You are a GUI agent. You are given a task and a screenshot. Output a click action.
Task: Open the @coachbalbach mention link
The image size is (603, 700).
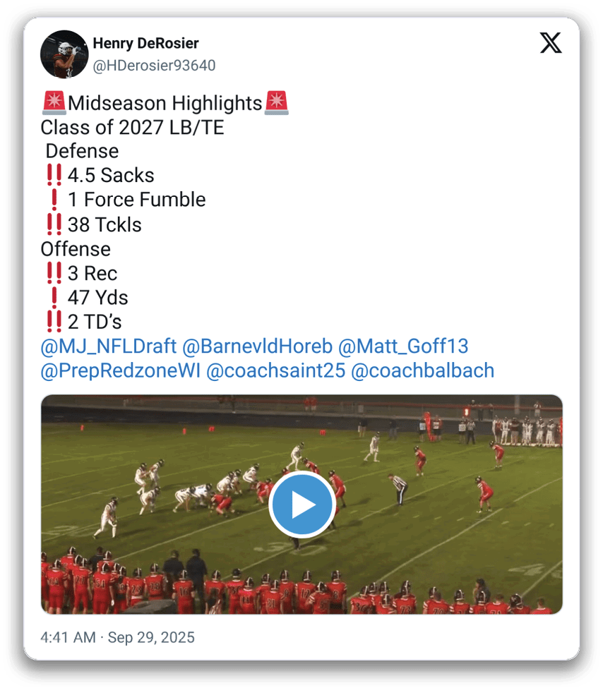coord(422,370)
